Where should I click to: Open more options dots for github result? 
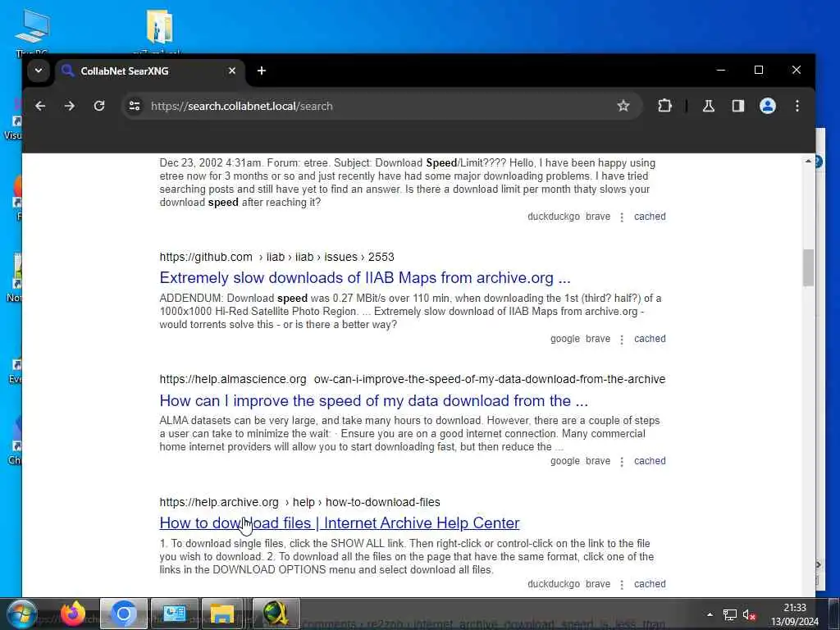(622, 339)
